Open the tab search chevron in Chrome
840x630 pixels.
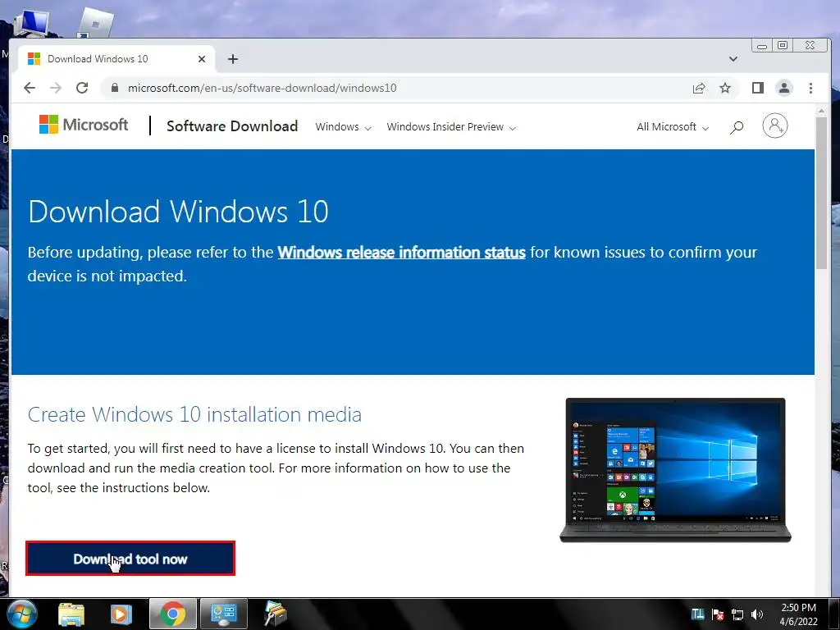[733, 59]
